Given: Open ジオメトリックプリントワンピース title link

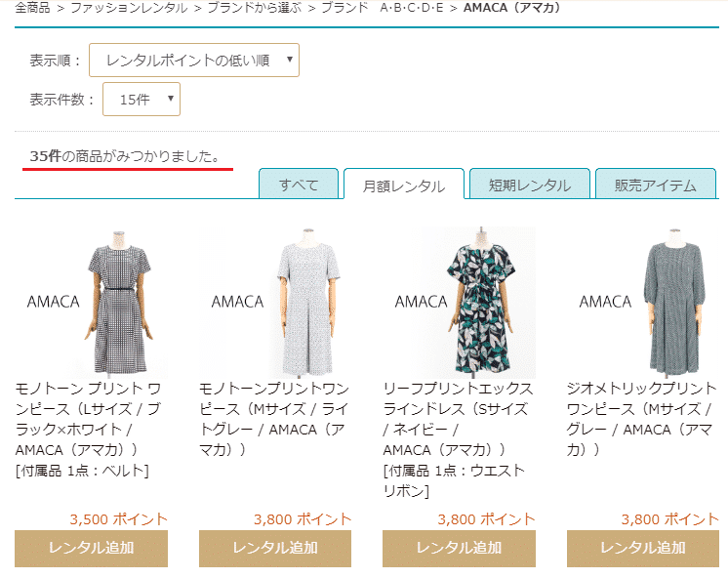Looking at the screenshot, I should click(x=642, y=419).
